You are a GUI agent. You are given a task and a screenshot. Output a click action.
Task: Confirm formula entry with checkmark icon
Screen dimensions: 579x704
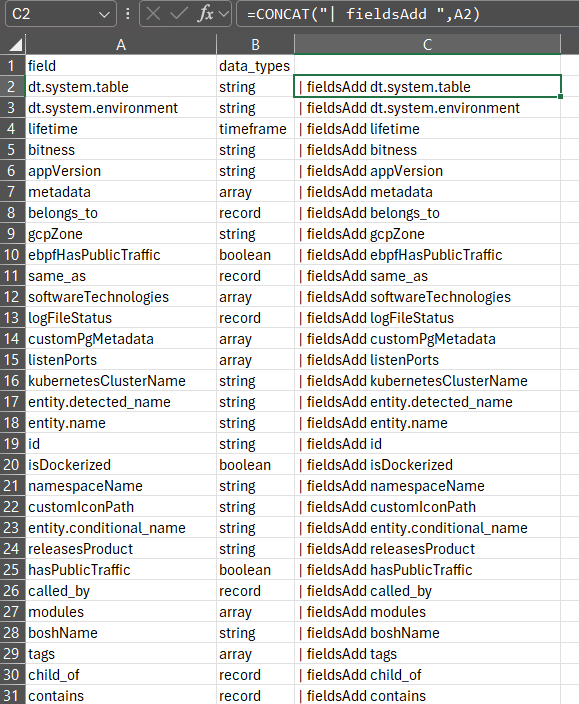point(179,14)
